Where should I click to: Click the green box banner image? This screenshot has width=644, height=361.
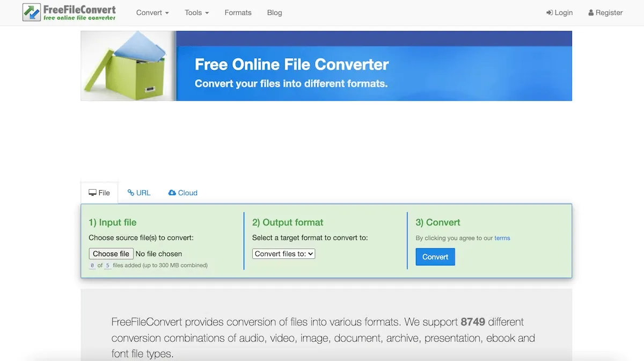[129, 66]
